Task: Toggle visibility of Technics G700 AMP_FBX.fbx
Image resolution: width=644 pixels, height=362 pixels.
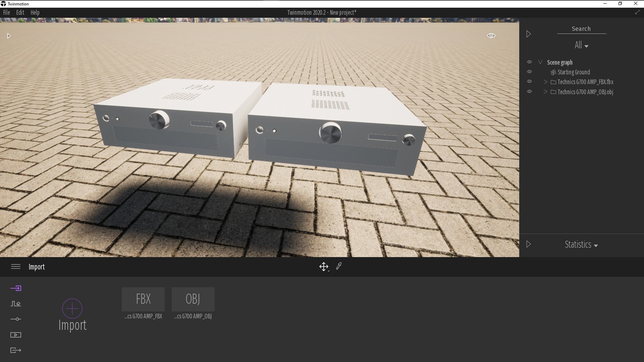Action: coord(529,82)
